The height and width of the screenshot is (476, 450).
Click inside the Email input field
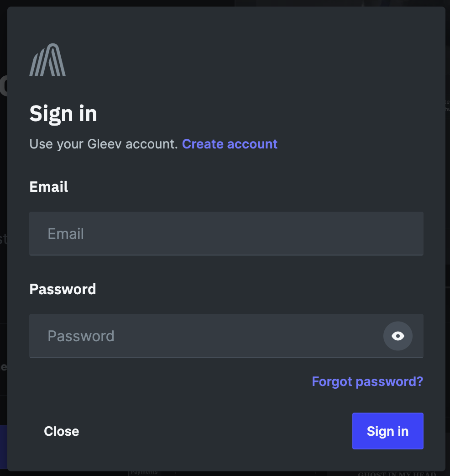pyautogui.click(x=226, y=233)
